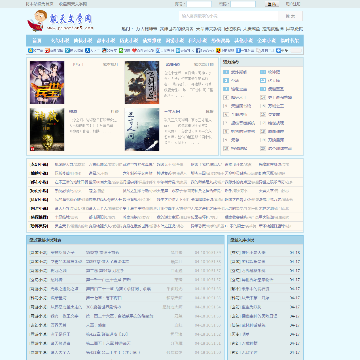Click the search button next to the search box
This screenshot has height=360, width=360.
click(290, 16)
